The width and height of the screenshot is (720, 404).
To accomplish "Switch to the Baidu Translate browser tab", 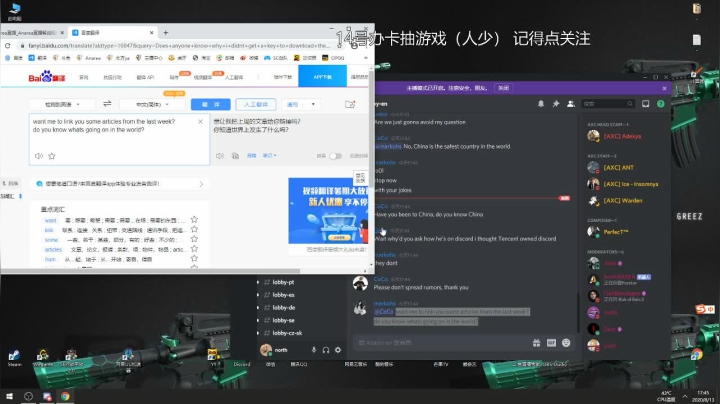I will (x=112, y=33).
